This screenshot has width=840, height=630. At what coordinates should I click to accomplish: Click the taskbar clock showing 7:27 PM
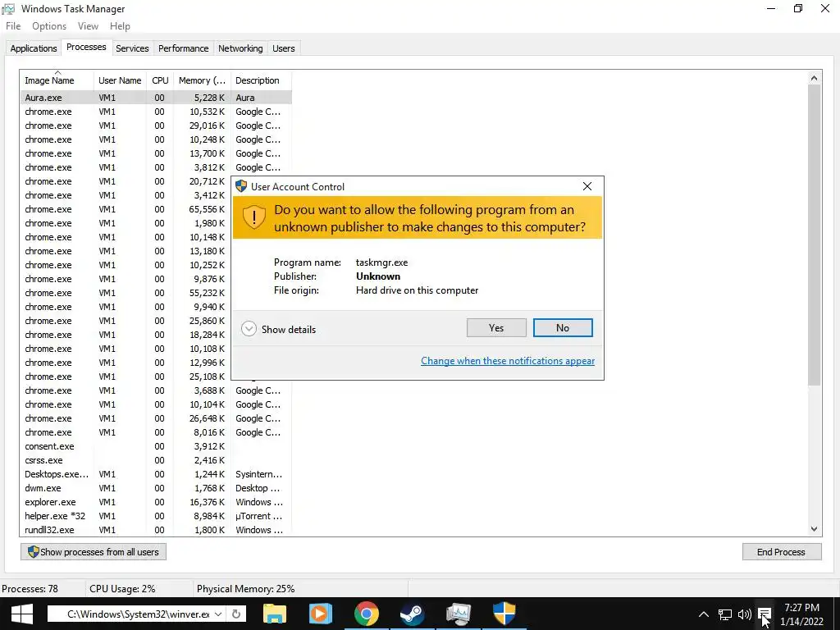[801, 614]
